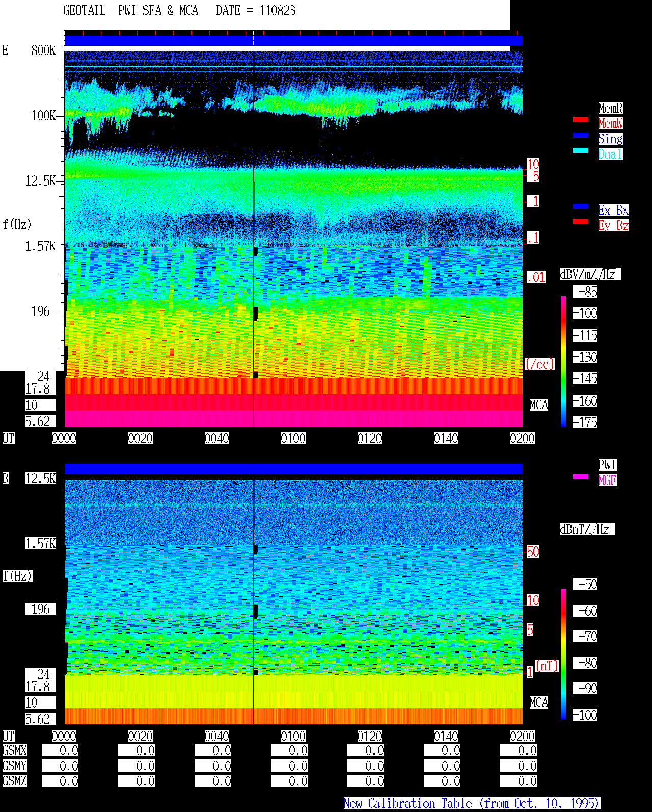Viewport: 652px width, 812px height.
Task: Click the -85 color scale value
Action: 585,292
